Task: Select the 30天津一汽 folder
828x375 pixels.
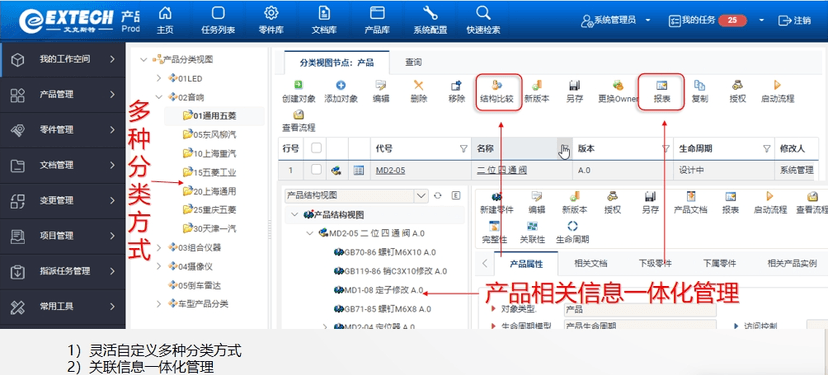Action: pos(209,229)
